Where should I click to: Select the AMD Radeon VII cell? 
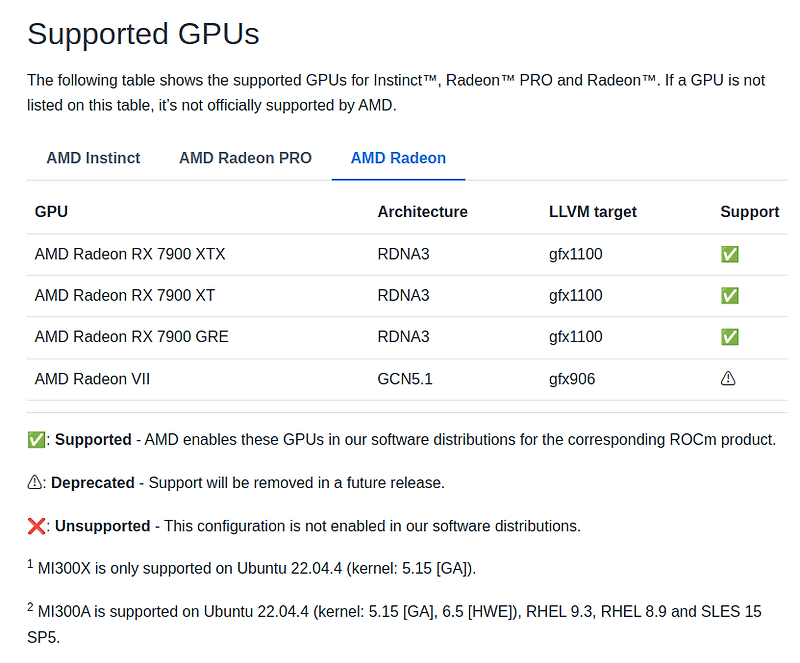click(92, 379)
